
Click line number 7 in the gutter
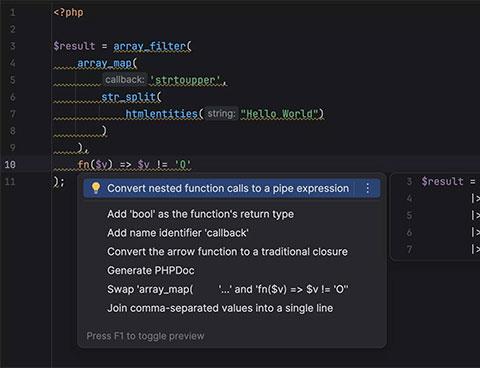point(13,114)
